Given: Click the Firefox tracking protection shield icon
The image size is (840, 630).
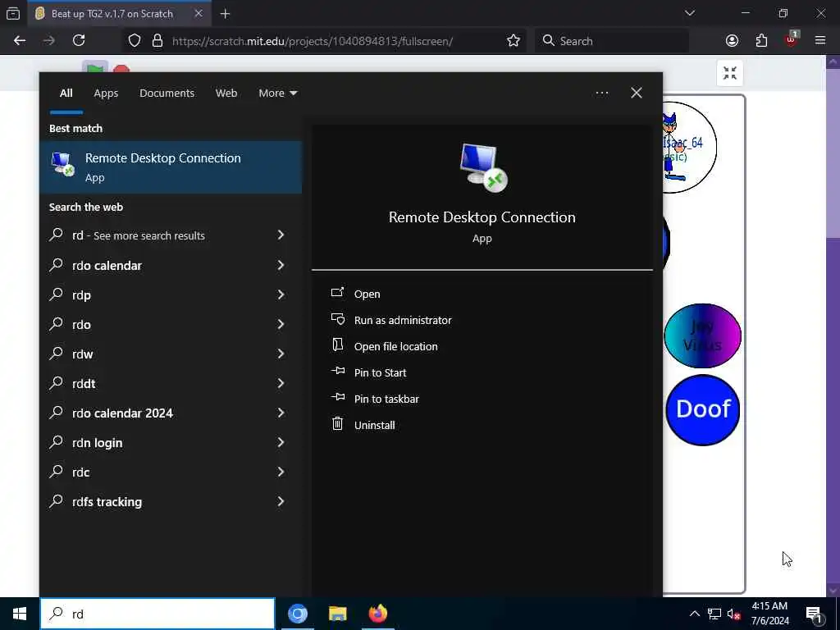Looking at the screenshot, I should 135,41.
